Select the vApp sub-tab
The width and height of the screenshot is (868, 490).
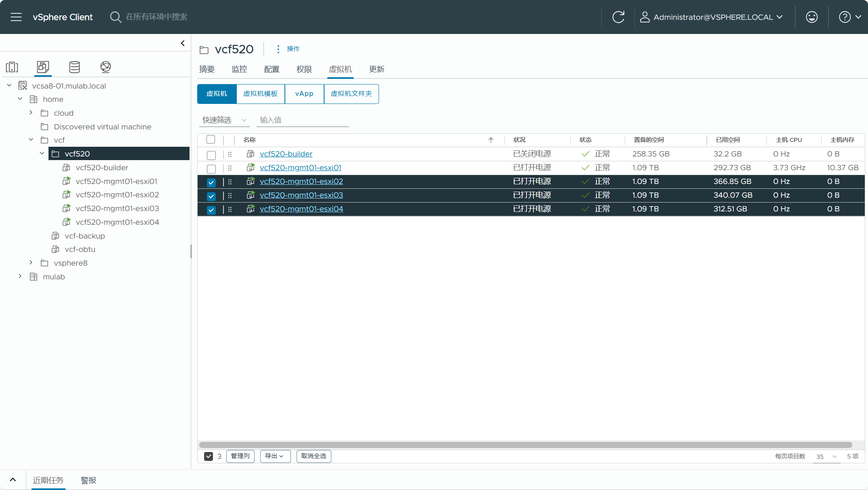(304, 94)
